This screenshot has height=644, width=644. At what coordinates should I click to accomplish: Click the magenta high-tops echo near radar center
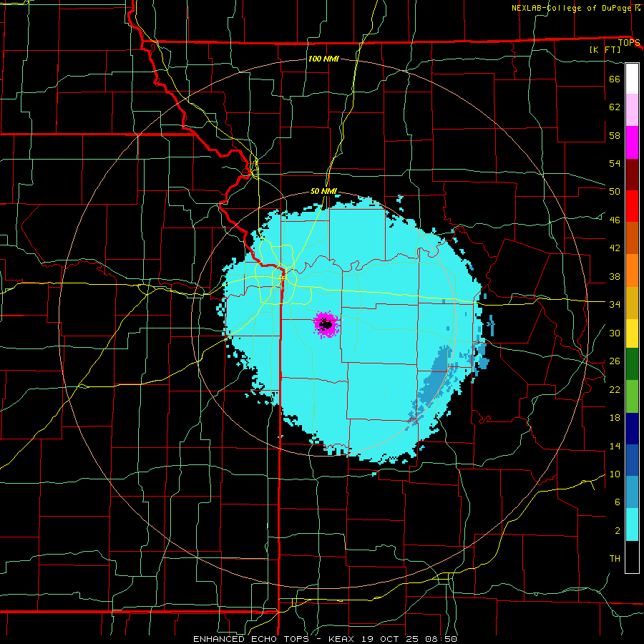click(326, 324)
